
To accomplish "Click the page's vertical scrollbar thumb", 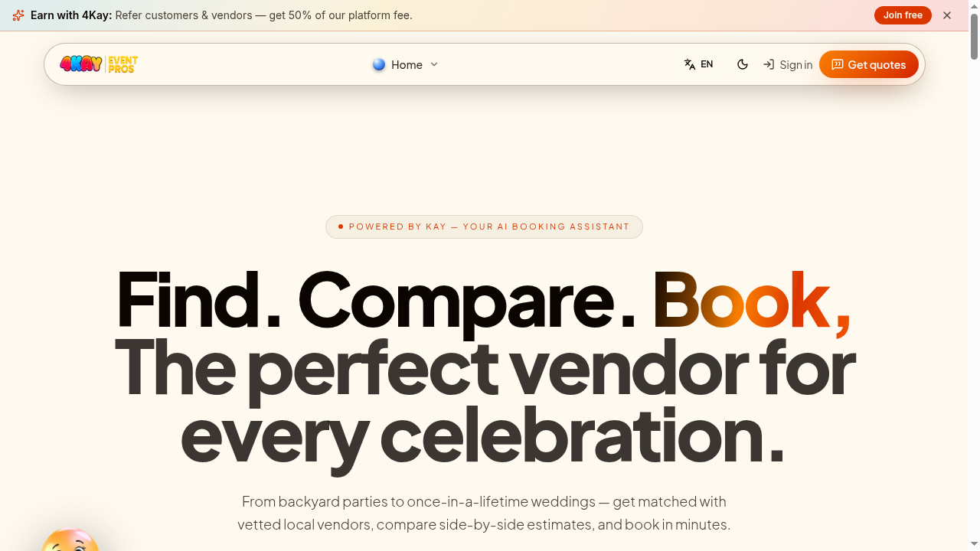I will pos(974,36).
